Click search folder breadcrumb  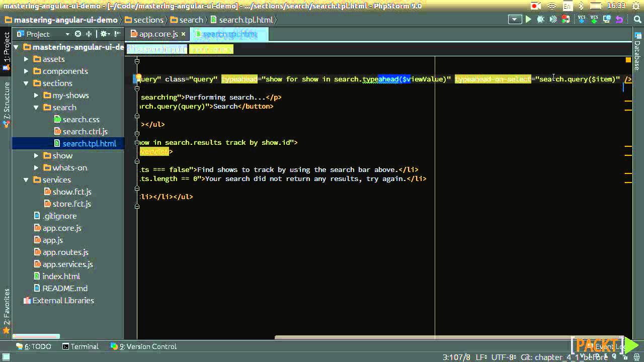pyautogui.click(x=187, y=20)
